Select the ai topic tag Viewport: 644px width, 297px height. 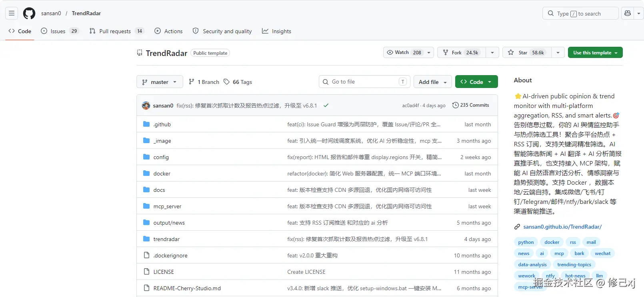pyautogui.click(x=542, y=253)
